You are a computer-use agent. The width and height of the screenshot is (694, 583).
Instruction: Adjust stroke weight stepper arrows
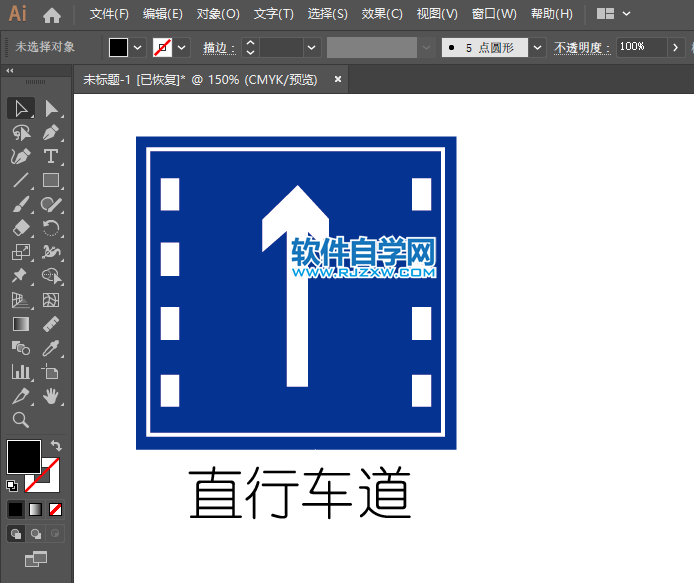pyautogui.click(x=250, y=47)
